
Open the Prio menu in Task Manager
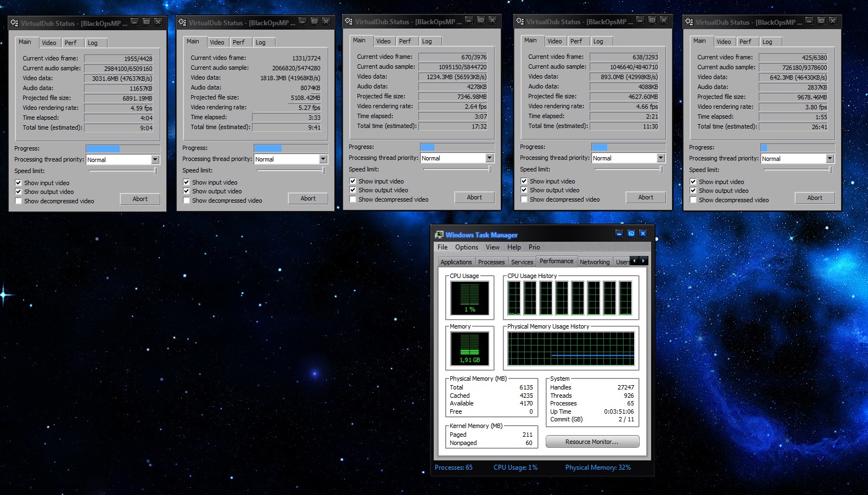(x=534, y=247)
